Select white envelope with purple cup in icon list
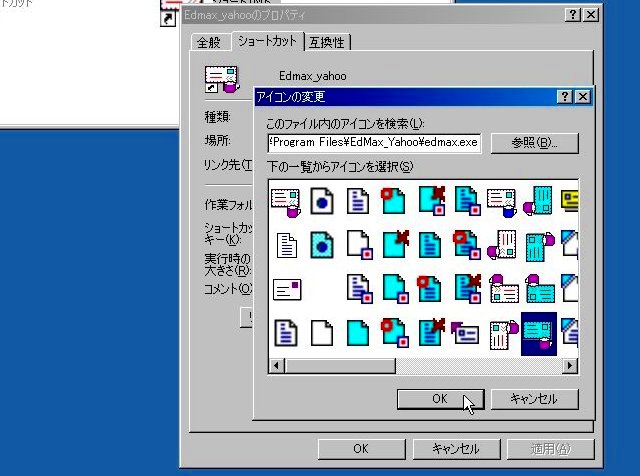 click(x=286, y=202)
